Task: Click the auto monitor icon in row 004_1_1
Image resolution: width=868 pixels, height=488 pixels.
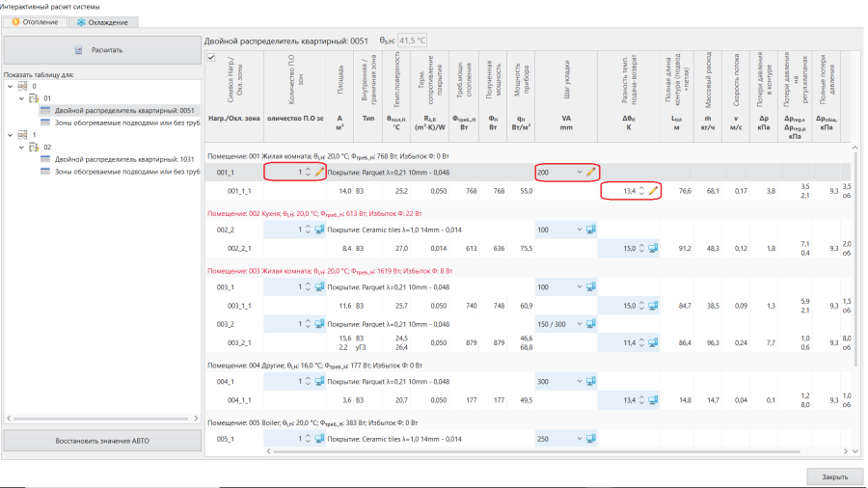Action: click(x=653, y=400)
